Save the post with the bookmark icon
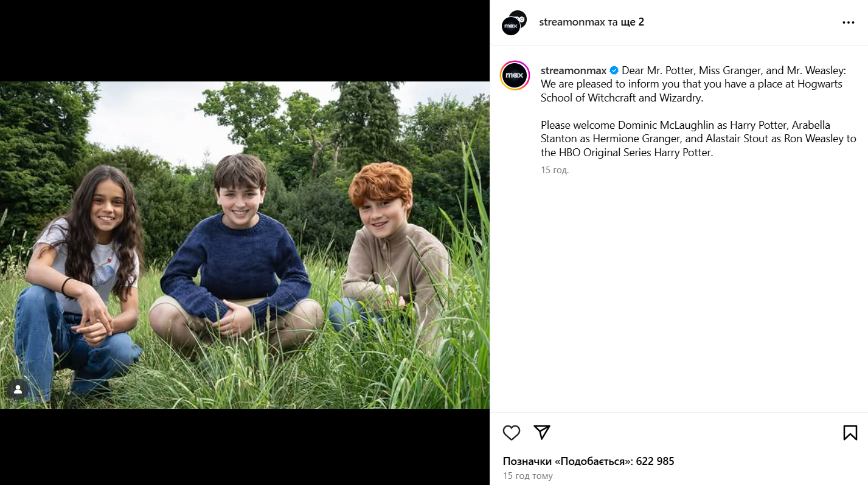The height and width of the screenshot is (485, 868). click(x=850, y=433)
